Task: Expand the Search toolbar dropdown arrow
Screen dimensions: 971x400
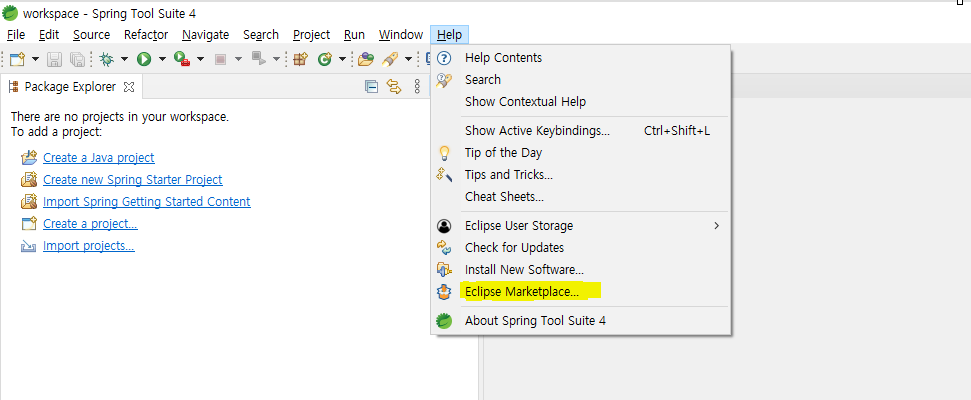Action: (x=409, y=59)
